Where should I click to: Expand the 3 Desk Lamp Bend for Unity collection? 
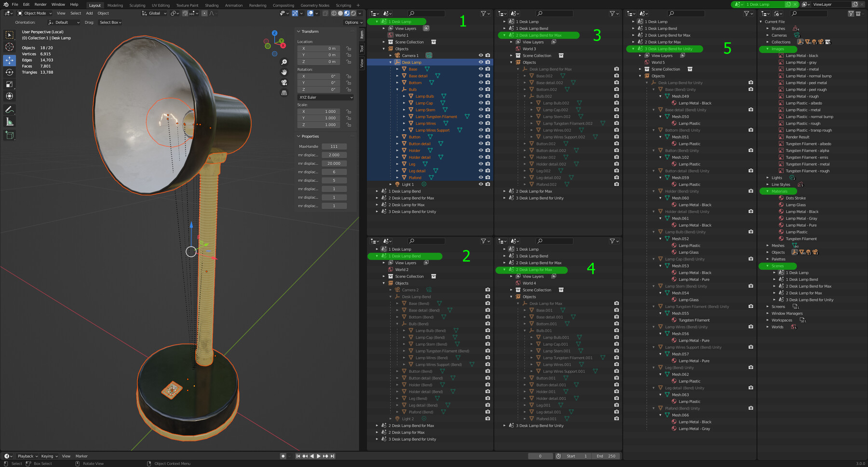click(377, 211)
